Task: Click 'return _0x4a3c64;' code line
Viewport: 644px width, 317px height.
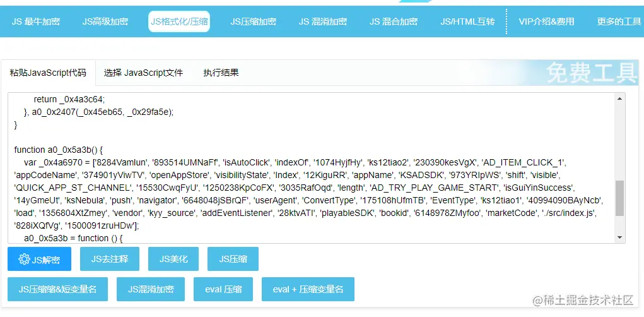Action: pos(69,99)
